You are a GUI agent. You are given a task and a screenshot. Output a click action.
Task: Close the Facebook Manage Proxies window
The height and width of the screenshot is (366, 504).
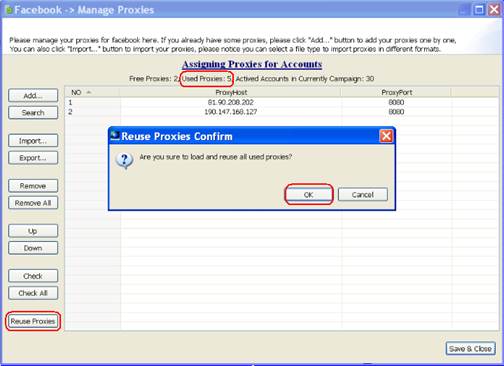pos(494,10)
